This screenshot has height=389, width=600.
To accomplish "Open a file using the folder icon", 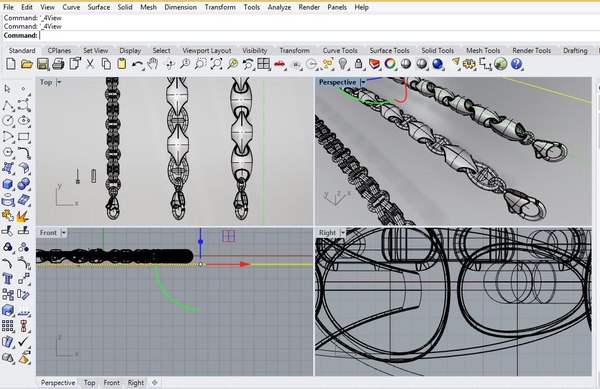I will coord(26,64).
